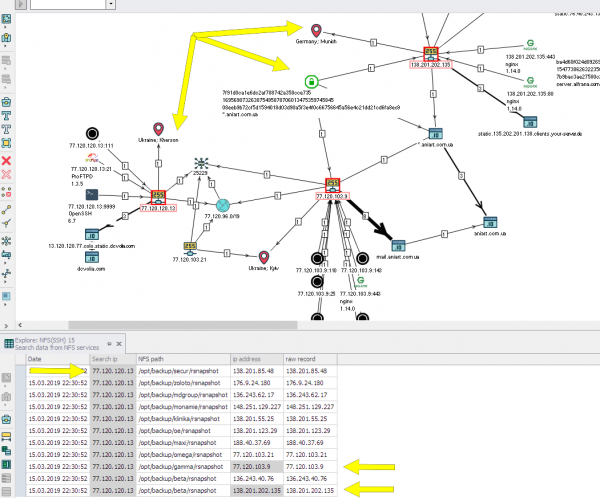Select the 77.120.96.0/19 network node
Image resolution: width=600 pixels, height=498 pixels.
tap(222, 203)
